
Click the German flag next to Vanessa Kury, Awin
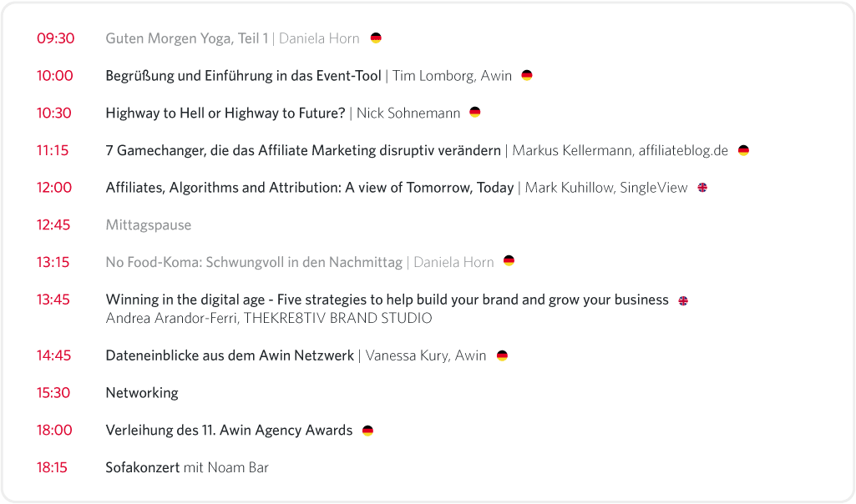(502, 355)
